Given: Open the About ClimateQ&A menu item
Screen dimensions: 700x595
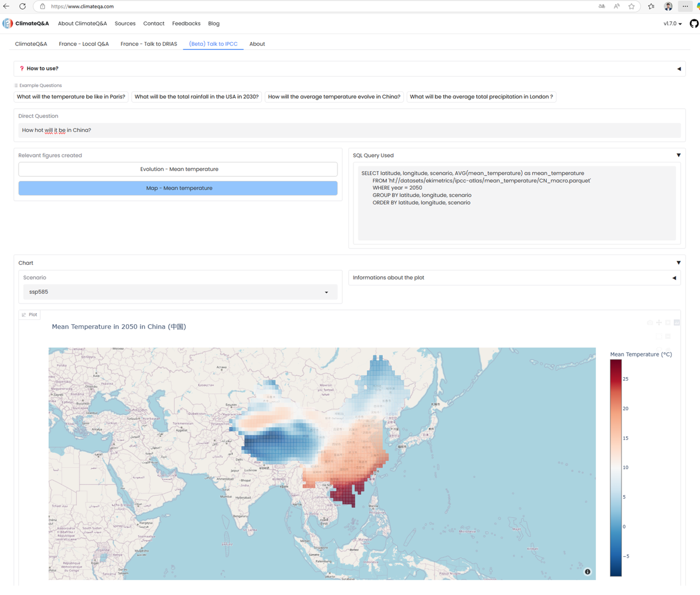Looking at the screenshot, I should click(x=83, y=23).
